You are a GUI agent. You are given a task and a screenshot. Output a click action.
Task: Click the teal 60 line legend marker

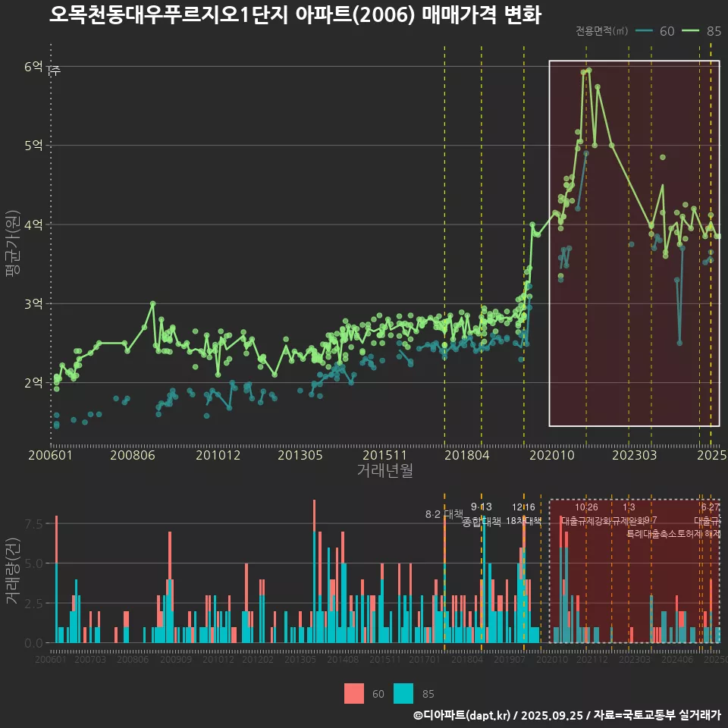point(646,31)
